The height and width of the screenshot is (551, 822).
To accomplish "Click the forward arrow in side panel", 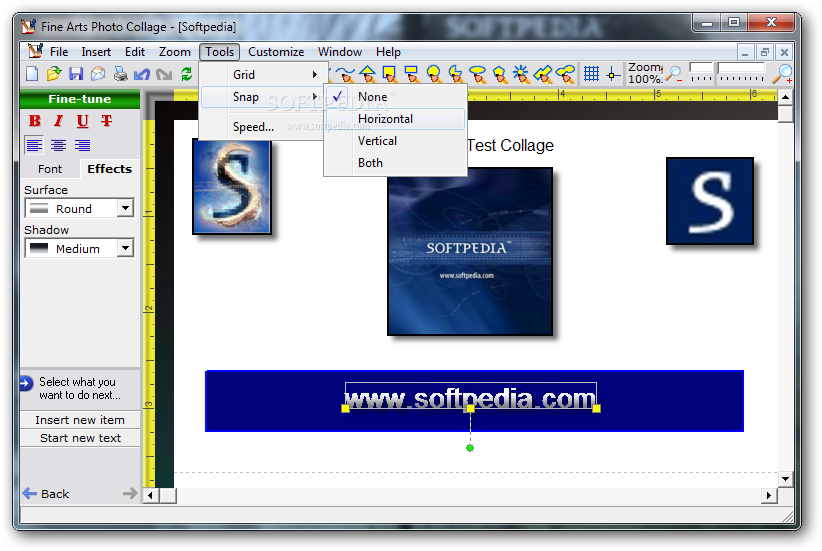I will click(129, 493).
